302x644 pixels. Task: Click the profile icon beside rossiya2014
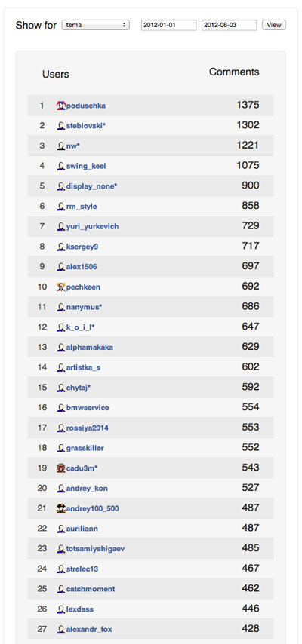click(x=61, y=428)
